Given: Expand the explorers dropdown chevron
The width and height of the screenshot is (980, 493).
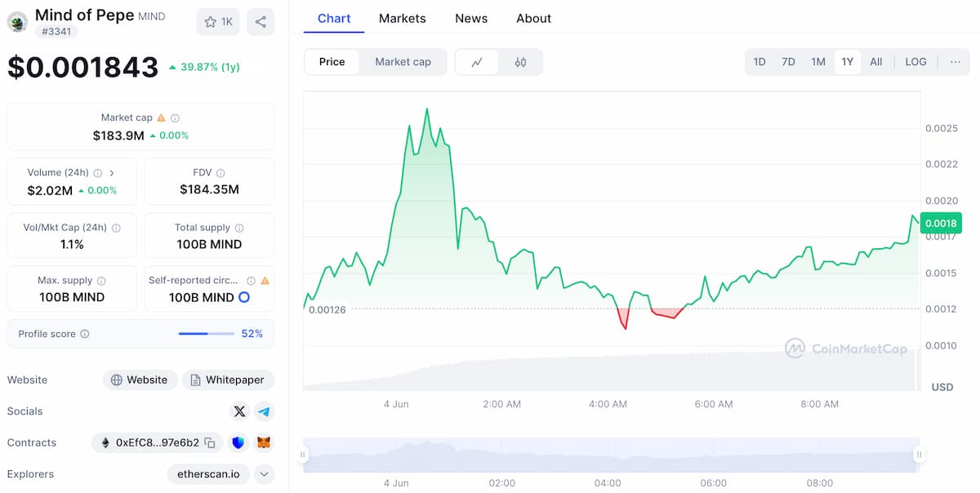Looking at the screenshot, I should point(264,474).
